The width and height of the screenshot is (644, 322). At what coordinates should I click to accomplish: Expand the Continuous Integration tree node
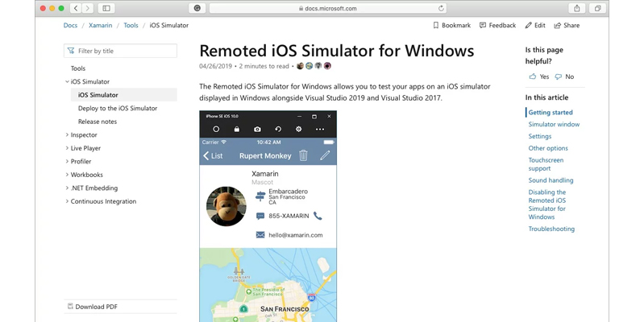[x=67, y=201]
